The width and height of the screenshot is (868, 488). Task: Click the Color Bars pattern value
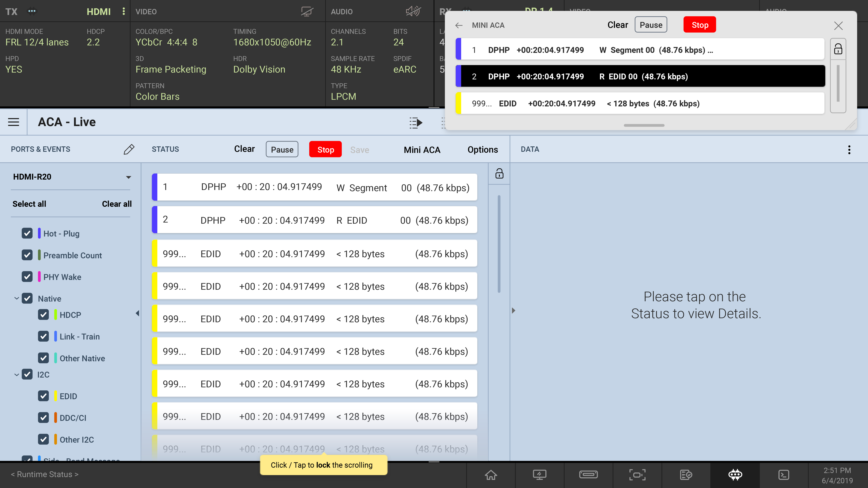pos(157,97)
